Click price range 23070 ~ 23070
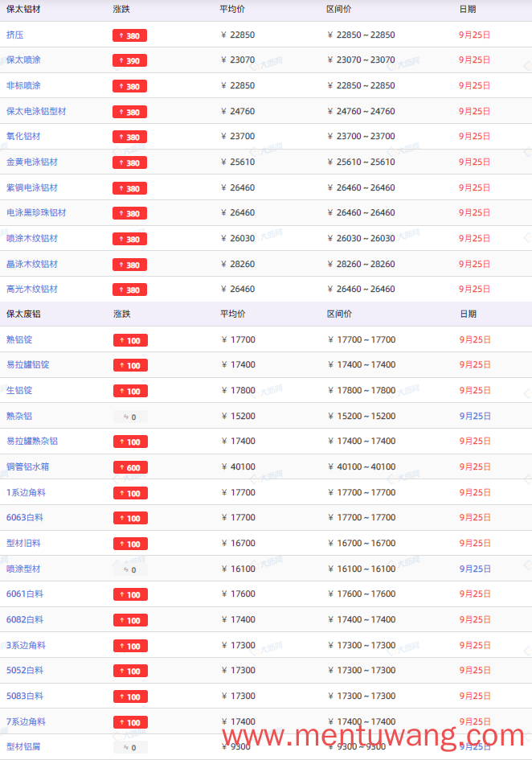This screenshot has width=532, height=760. click(361, 60)
